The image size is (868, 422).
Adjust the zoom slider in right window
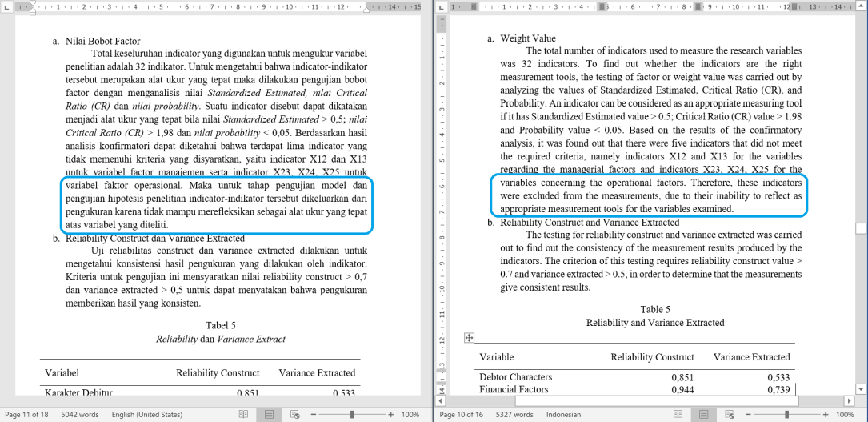click(786, 414)
